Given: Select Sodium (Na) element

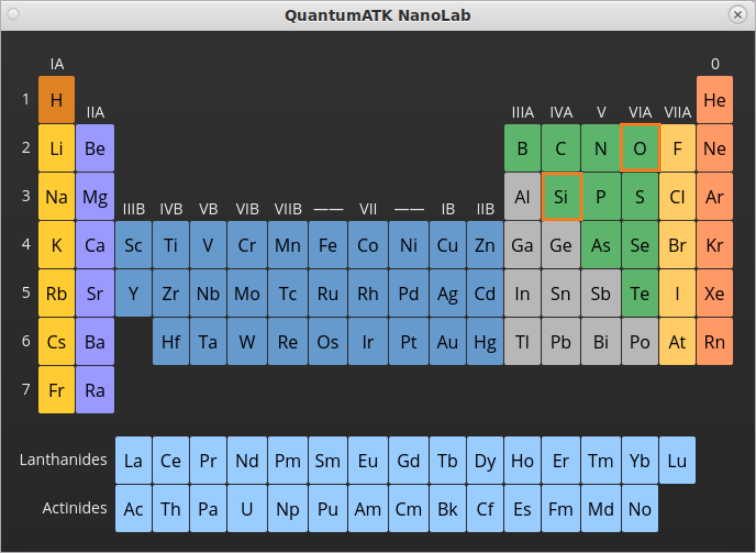Looking at the screenshot, I should (57, 196).
